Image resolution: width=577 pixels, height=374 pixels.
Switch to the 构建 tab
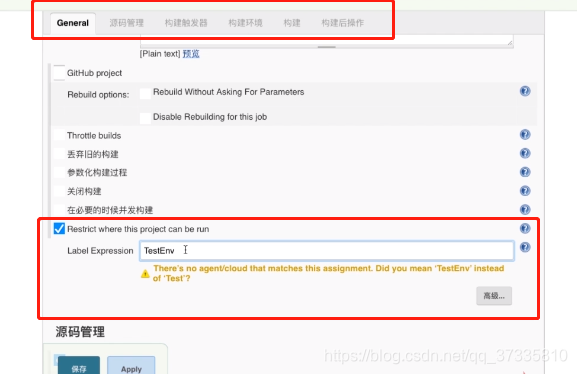tap(292, 23)
